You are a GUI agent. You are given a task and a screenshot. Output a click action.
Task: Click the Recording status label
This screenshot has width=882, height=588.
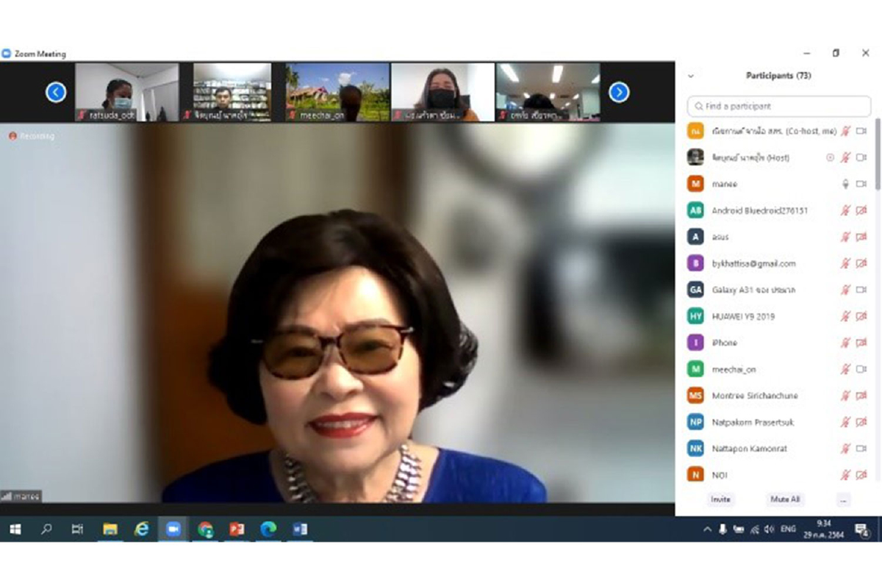click(32, 136)
